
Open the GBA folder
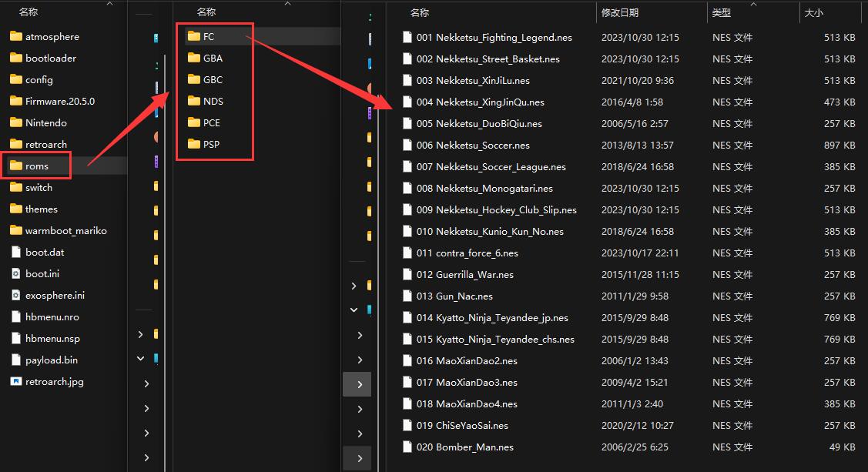[213, 58]
